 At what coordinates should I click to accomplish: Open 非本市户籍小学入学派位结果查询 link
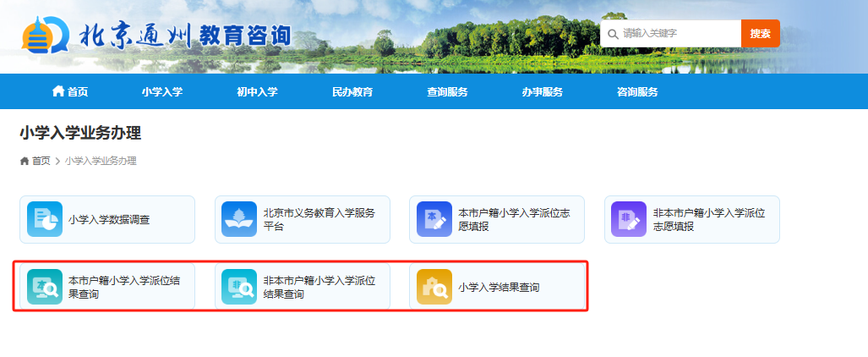click(303, 287)
